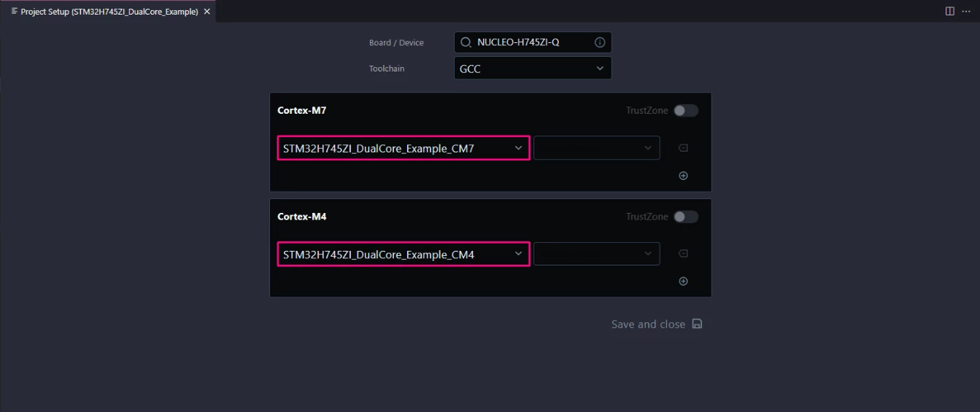Click the TrustZone label in Cortex-M7 panel
980x412 pixels.
click(x=647, y=111)
